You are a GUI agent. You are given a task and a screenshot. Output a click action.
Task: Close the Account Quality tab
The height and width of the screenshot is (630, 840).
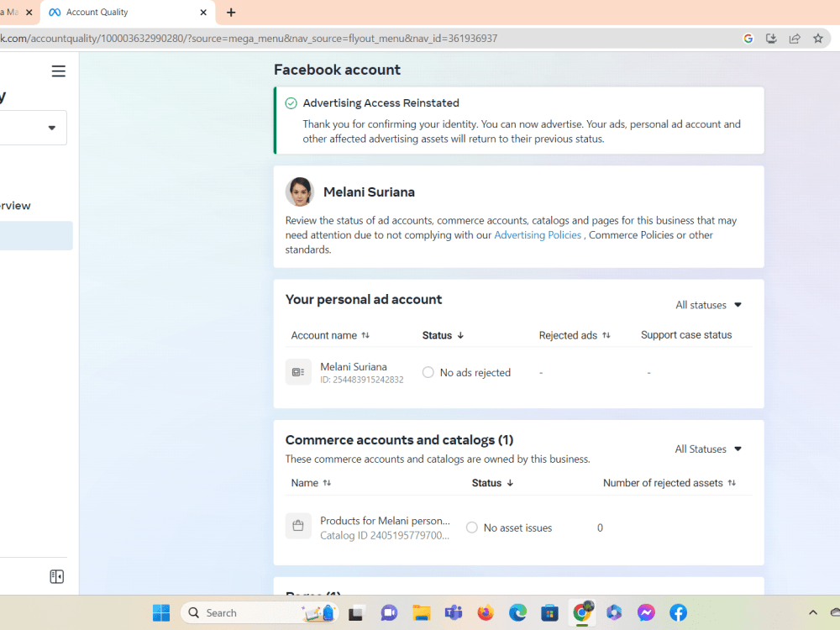pyautogui.click(x=203, y=13)
